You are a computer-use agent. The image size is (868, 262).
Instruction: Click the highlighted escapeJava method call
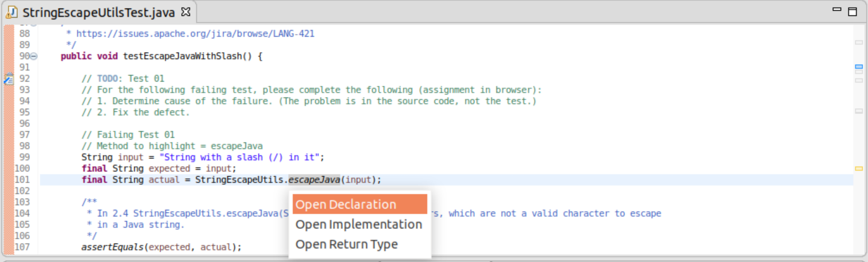(x=314, y=180)
